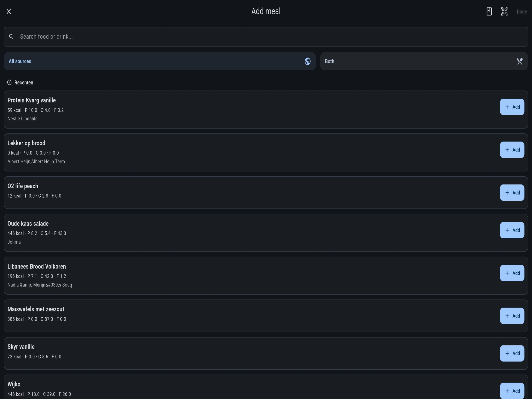Click nutrition line 196 kcal C 42.0
The height and width of the screenshot is (399, 532).
[x=37, y=276]
